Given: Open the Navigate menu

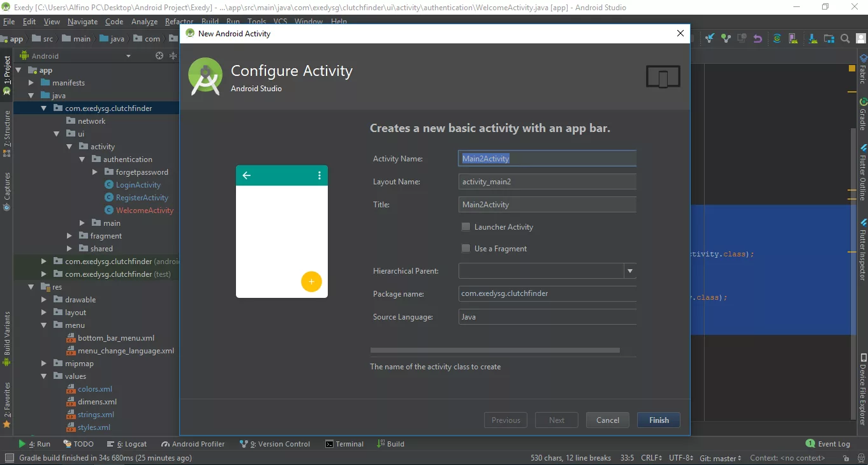Looking at the screenshot, I should click(82, 21).
